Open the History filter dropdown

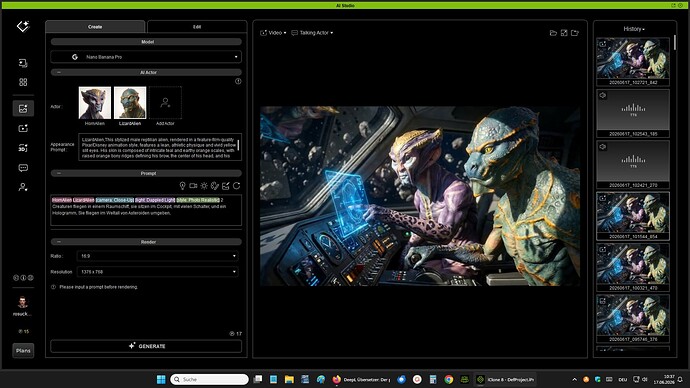634,29
